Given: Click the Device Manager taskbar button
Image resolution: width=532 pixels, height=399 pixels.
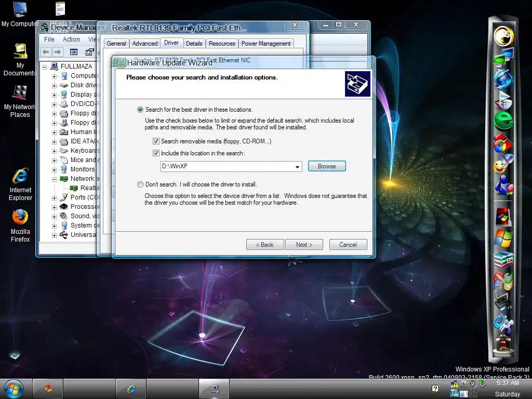Looking at the screenshot, I should 214,389.
